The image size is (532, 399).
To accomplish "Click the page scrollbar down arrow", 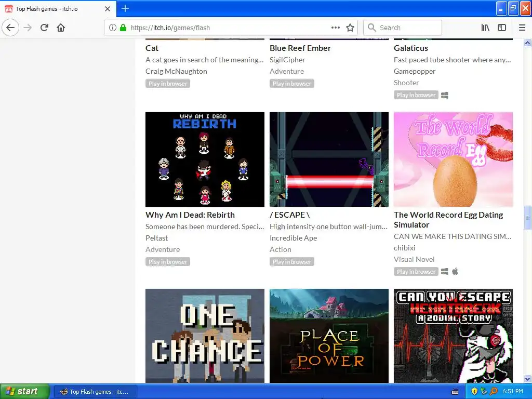I will 527,379.
